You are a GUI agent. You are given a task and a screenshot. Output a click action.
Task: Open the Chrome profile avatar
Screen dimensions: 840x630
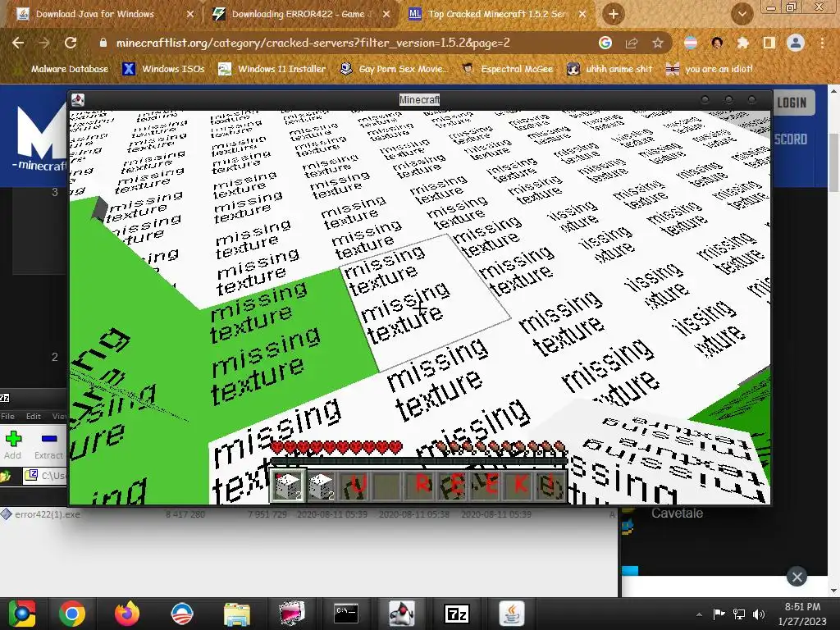(x=796, y=43)
